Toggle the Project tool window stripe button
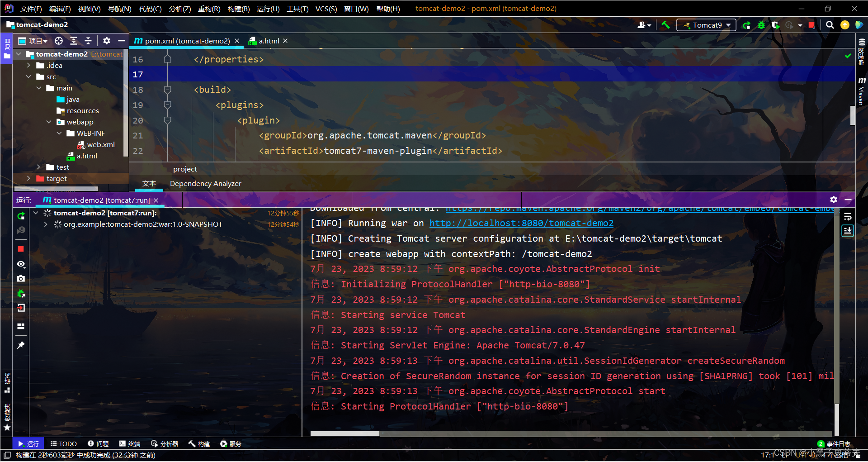The height and width of the screenshot is (462, 868). 7,49
